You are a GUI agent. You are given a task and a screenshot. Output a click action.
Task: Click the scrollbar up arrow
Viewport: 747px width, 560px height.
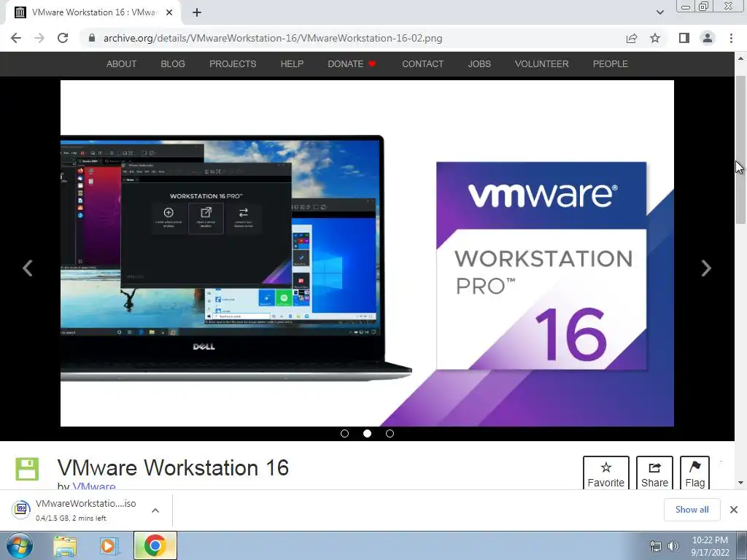coord(740,58)
